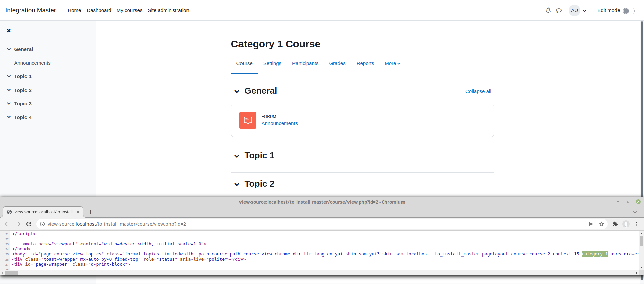Click the Category 1 Course page title

coord(275,44)
